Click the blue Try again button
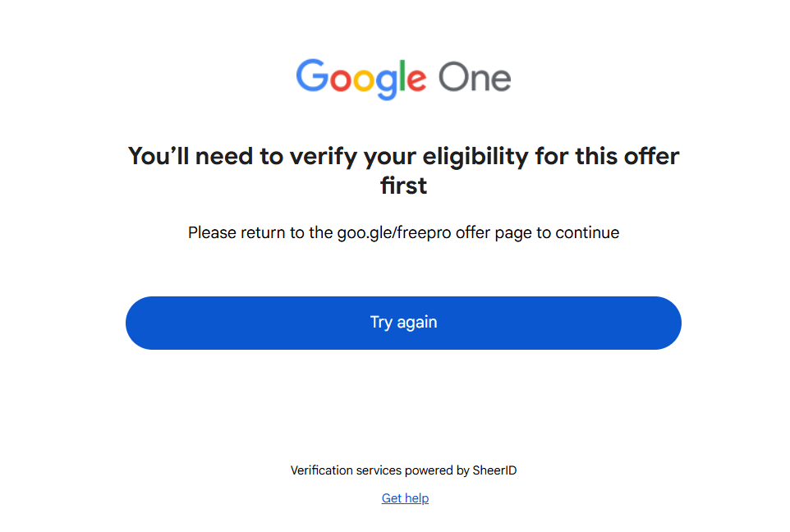The width and height of the screenshot is (790, 532). 403,323
